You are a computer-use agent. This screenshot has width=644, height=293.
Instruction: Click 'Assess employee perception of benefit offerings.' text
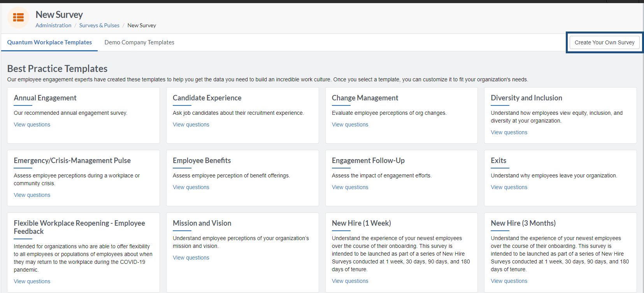[x=231, y=175]
